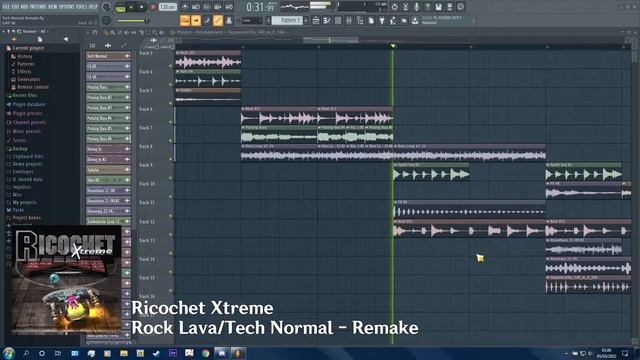The image size is (640, 360).
Task: Open the PATTERNS menu
Action: 38,7
